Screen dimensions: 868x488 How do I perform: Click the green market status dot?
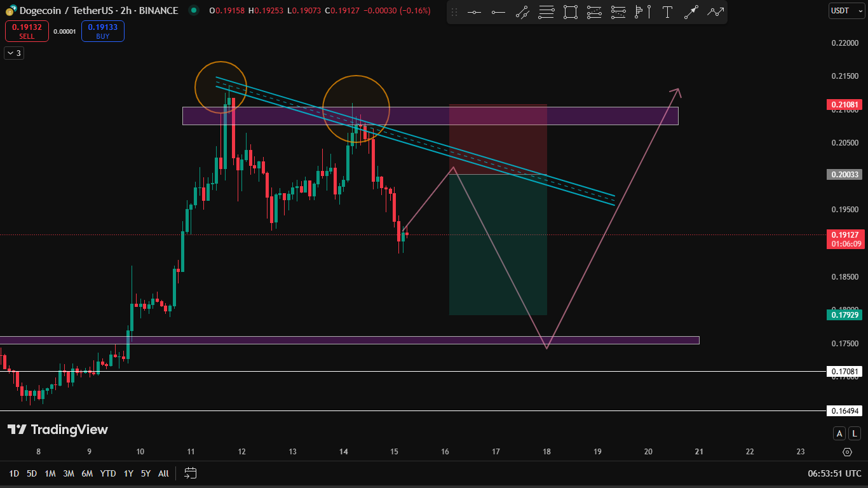(x=194, y=11)
